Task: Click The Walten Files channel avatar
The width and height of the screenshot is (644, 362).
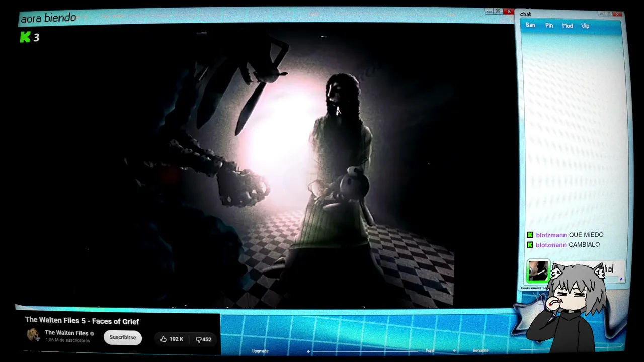Action: (33, 335)
